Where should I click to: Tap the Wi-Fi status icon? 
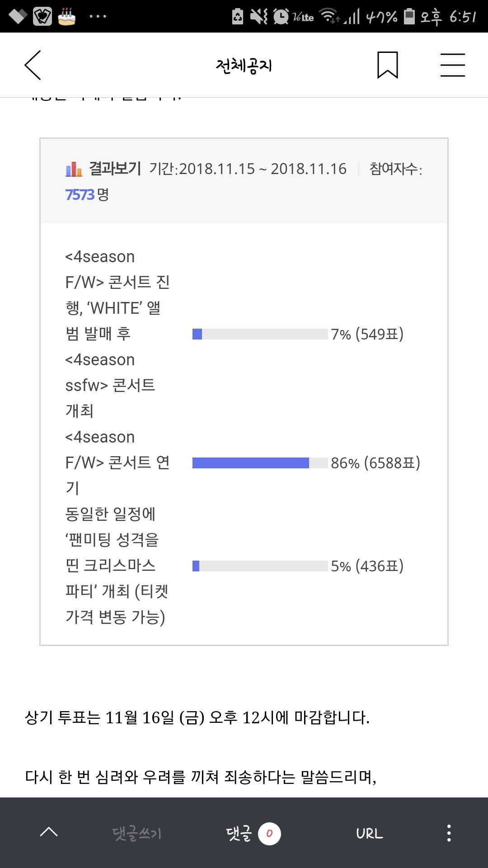[x=329, y=16]
